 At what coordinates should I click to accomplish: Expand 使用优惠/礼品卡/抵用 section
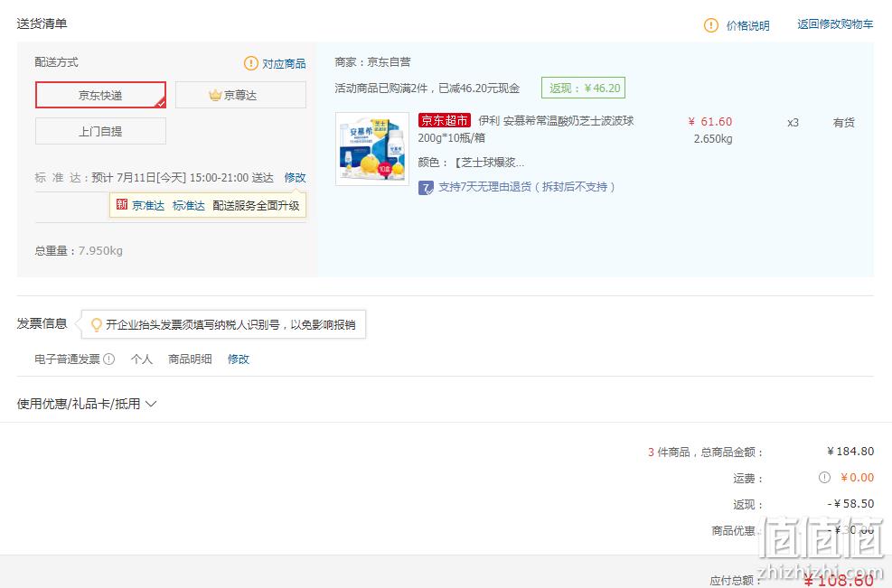[x=87, y=404]
